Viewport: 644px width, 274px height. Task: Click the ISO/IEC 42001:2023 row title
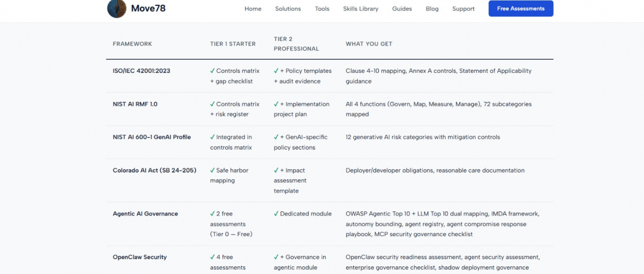[141, 71]
